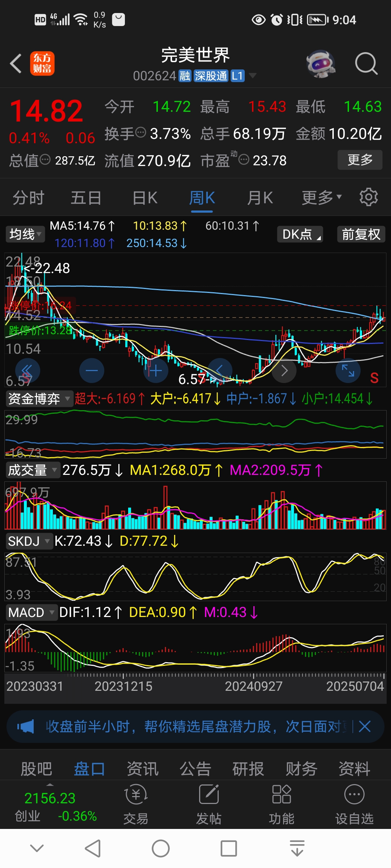The width and height of the screenshot is (391, 868).
Task: Open SKDJ indicator dropdown
Action: coord(29,541)
